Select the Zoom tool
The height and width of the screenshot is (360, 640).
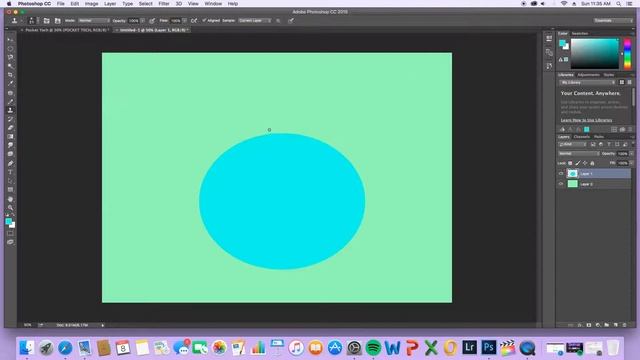tap(10, 208)
